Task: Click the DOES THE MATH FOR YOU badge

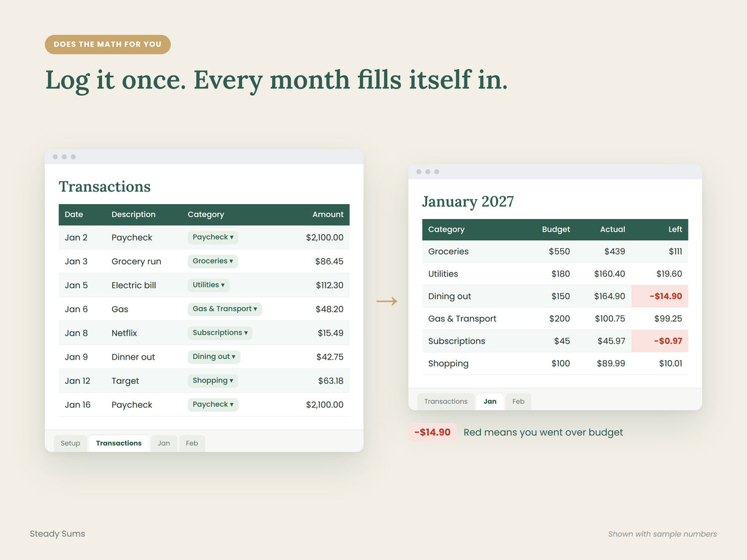Action: tap(108, 44)
